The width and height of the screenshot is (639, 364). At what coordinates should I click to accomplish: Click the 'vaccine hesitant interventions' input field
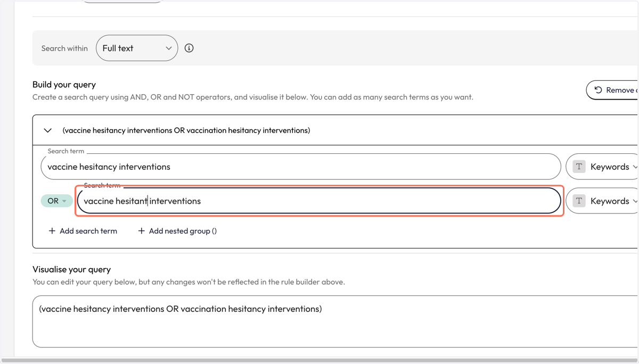(x=319, y=201)
